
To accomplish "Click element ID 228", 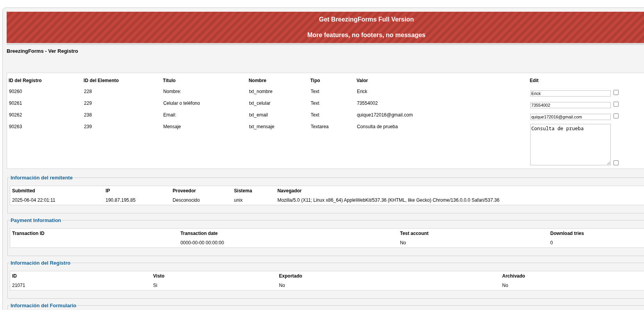I will coord(88,91).
